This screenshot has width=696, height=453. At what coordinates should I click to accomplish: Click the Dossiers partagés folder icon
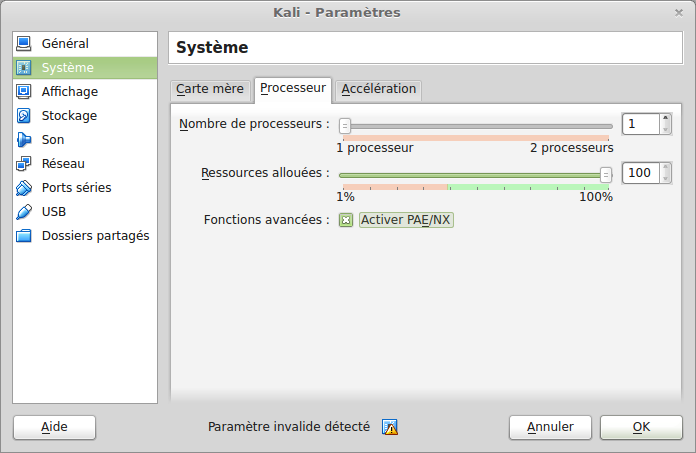click(x=25, y=236)
